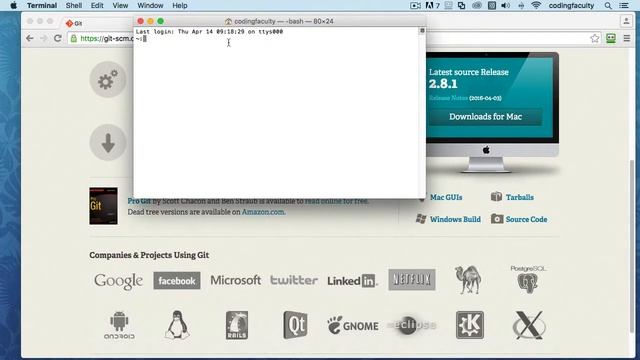Click the download arrow circle icon
Image resolution: width=640 pixels, height=360 pixels.
[x=108, y=142]
